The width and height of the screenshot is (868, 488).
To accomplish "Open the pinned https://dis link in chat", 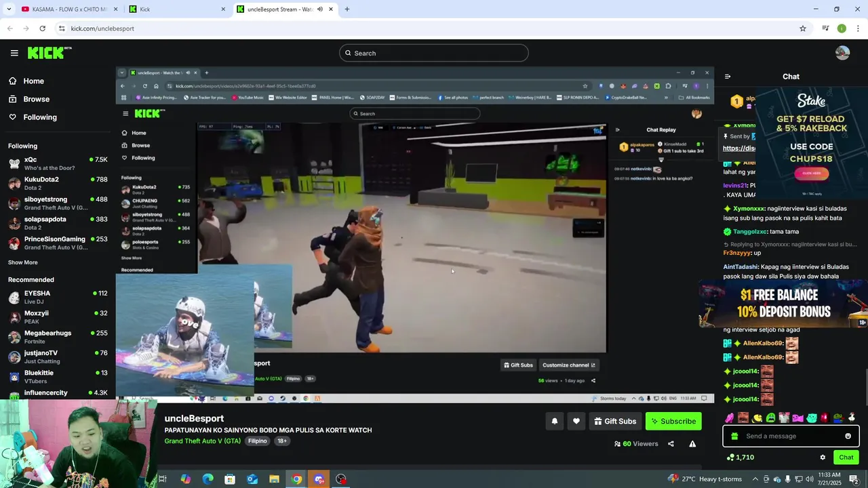I will (x=739, y=148).
